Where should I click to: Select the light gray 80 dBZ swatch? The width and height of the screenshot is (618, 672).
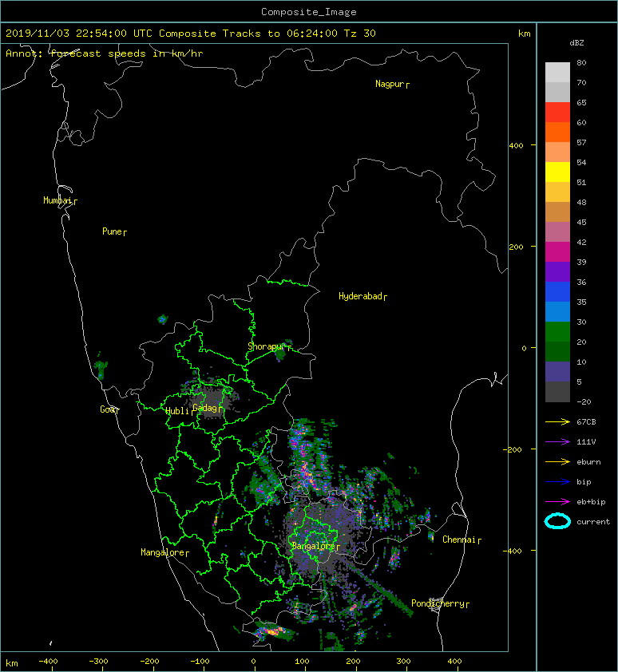(557, 72)
